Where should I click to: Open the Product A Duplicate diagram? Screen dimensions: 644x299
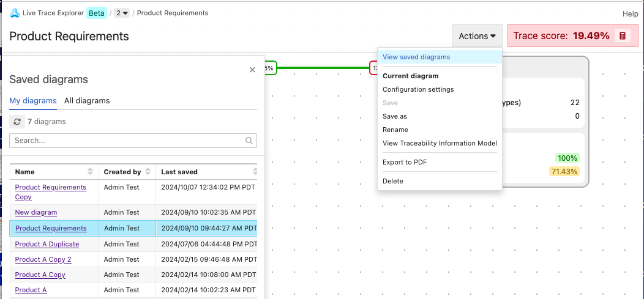click(x=47, y=244)
